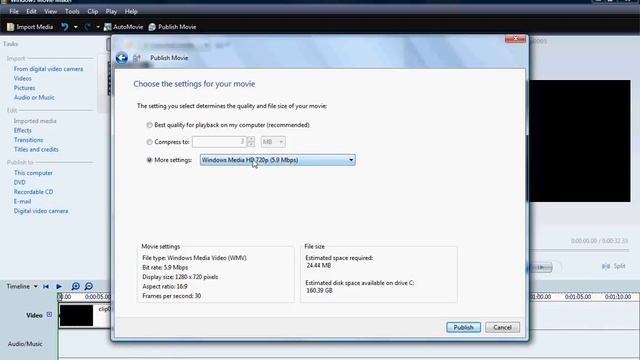Viewport: 640px width, 360px height.
Task: Open the Tools menu
Action: coord(72,11)
